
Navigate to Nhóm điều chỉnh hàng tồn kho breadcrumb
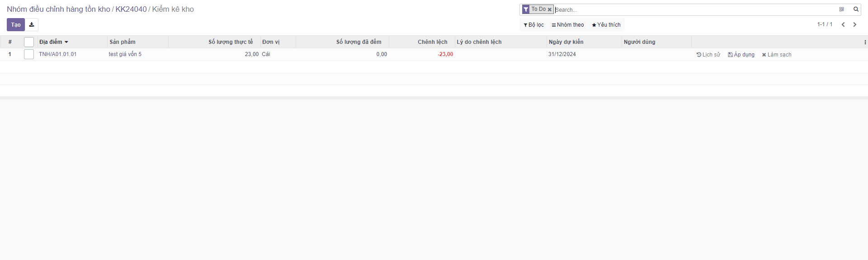click(x=58, y=9)
